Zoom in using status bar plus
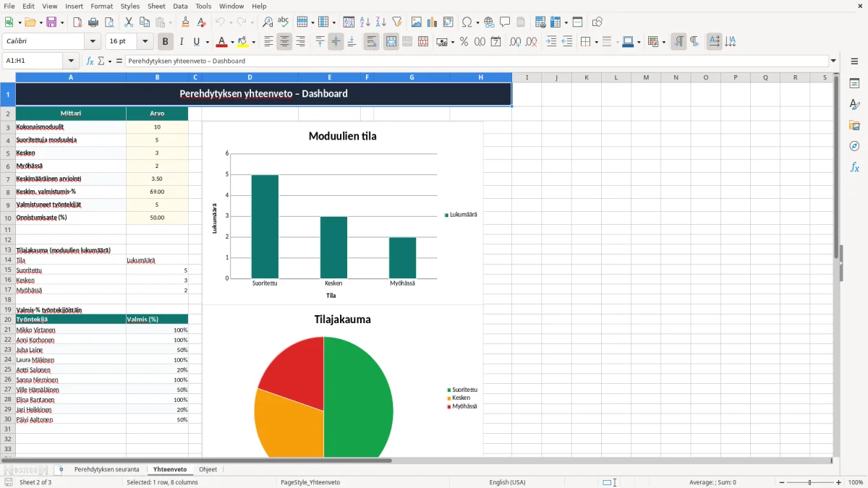Image resolution: width=868 pixels, height=488 pixels. coord(839,482)
